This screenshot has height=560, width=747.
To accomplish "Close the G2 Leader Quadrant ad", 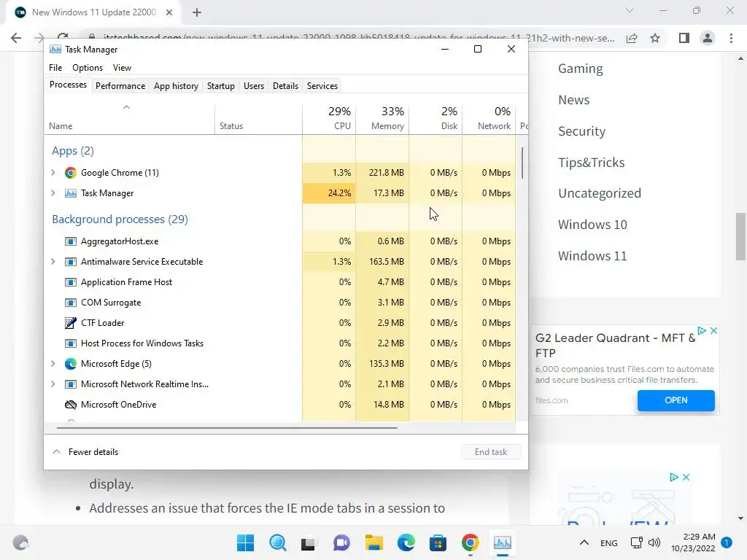I will [x=713, y=330].
